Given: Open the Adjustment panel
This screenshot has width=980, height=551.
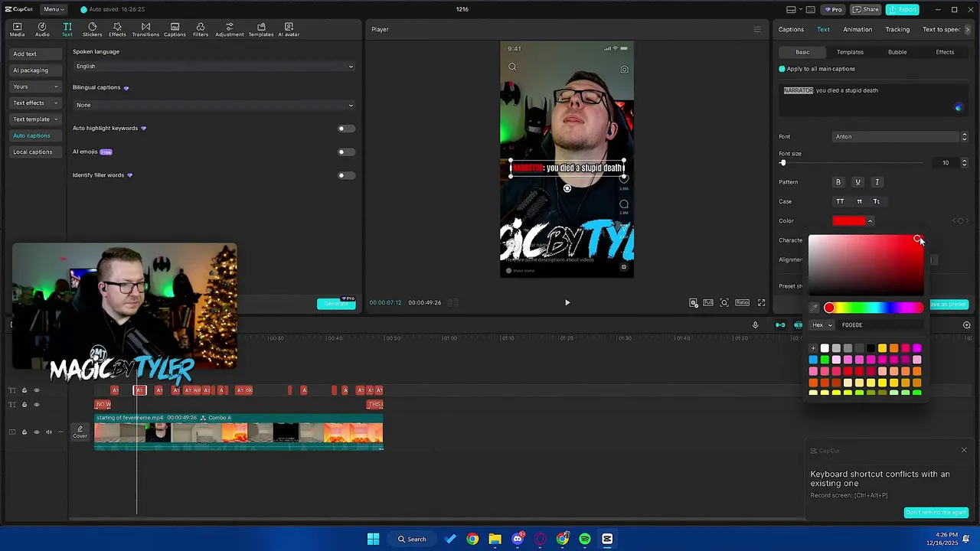Looking at the screenshot, I should coord(229,29).
